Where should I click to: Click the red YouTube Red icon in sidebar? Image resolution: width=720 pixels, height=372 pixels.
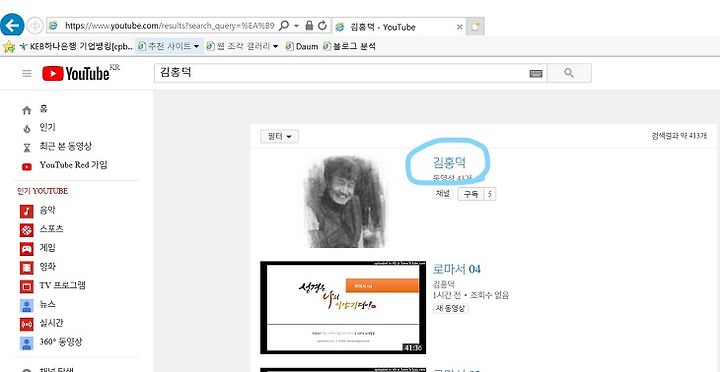pos(27,167)
